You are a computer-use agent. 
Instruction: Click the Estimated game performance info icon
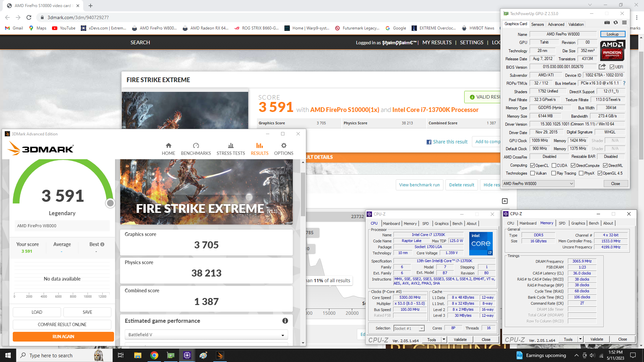[x=285, y=321]
